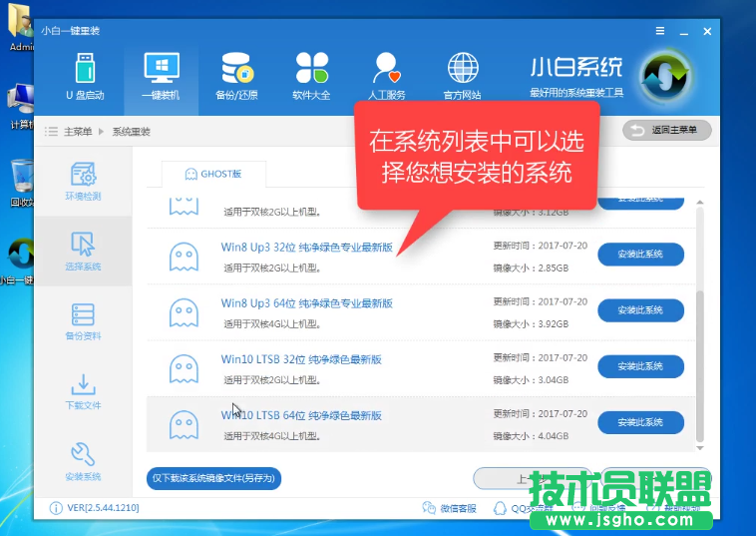Open Win8 Up3 64位 纯净绿色专业最新版 title
The image size is (756, 536).
click(x=306, y=303)
